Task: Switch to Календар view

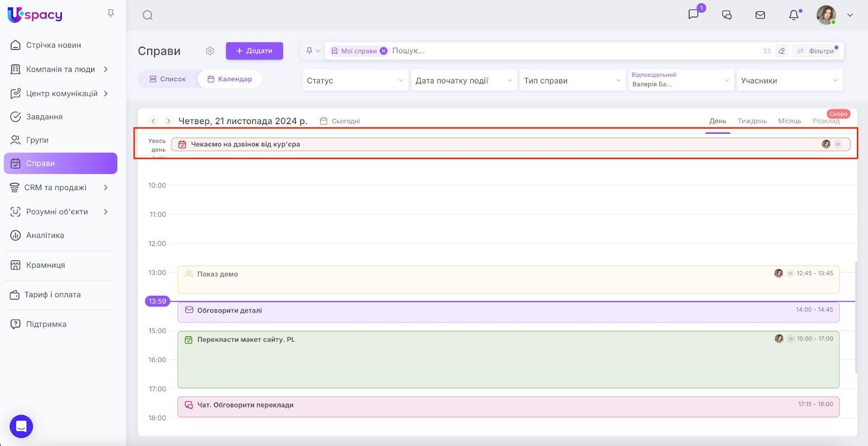Action: point(229,79)
